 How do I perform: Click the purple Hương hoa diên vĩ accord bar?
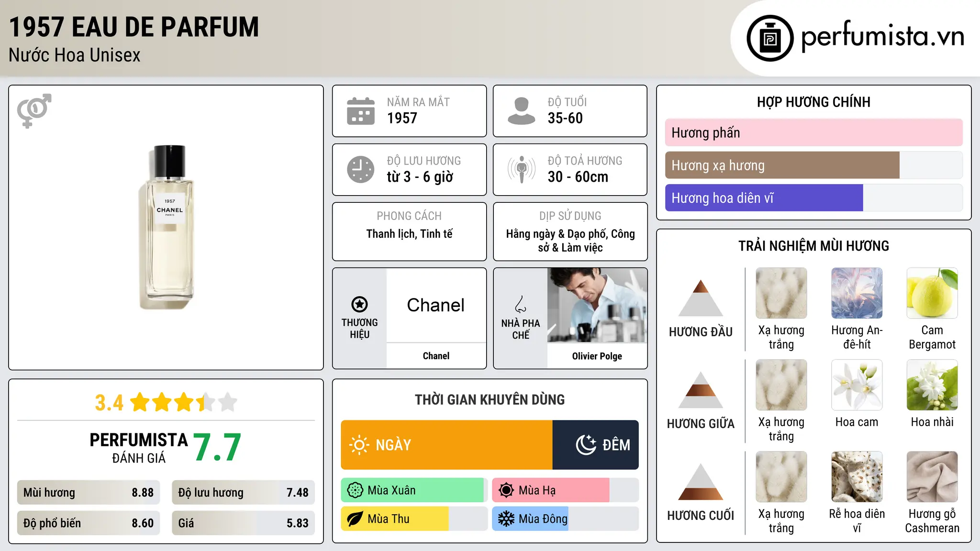[x=764, y=198]
